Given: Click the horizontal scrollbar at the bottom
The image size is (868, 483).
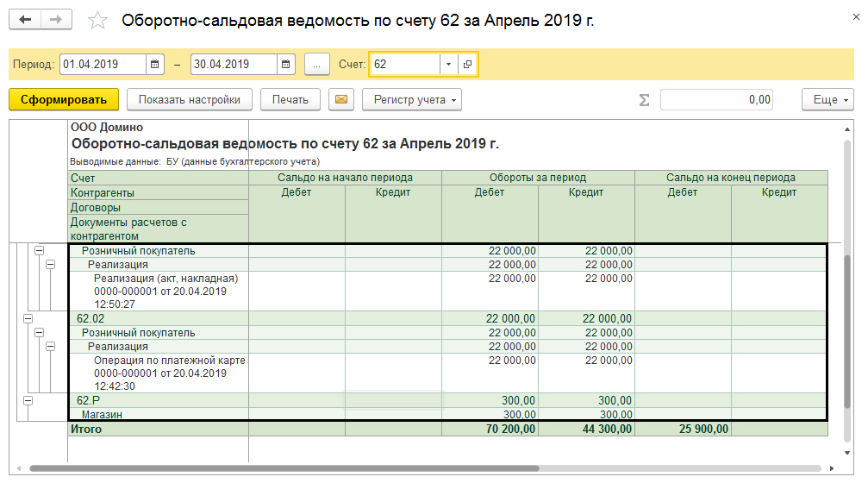Looking at the screenshot, I should coord(284,469).
